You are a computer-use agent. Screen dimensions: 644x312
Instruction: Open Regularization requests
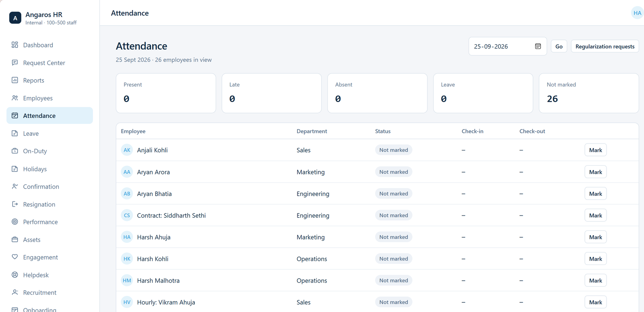point(605,46)
